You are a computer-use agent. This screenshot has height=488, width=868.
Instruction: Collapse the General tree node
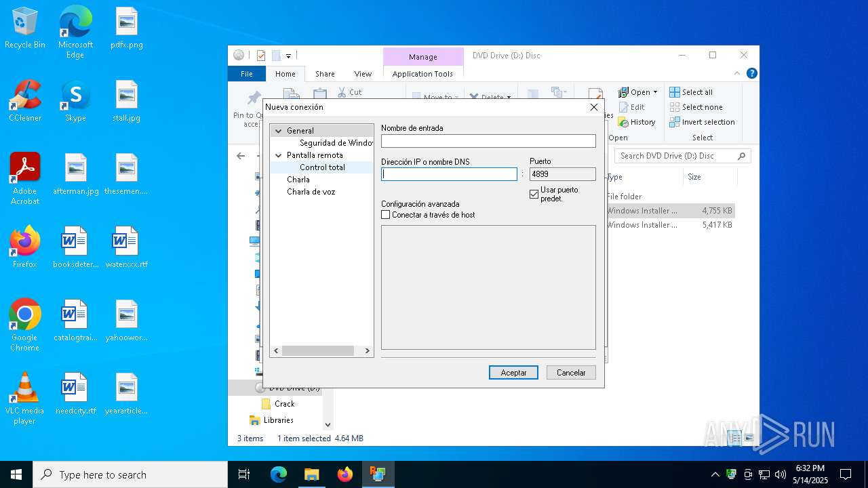pos(278,131)
